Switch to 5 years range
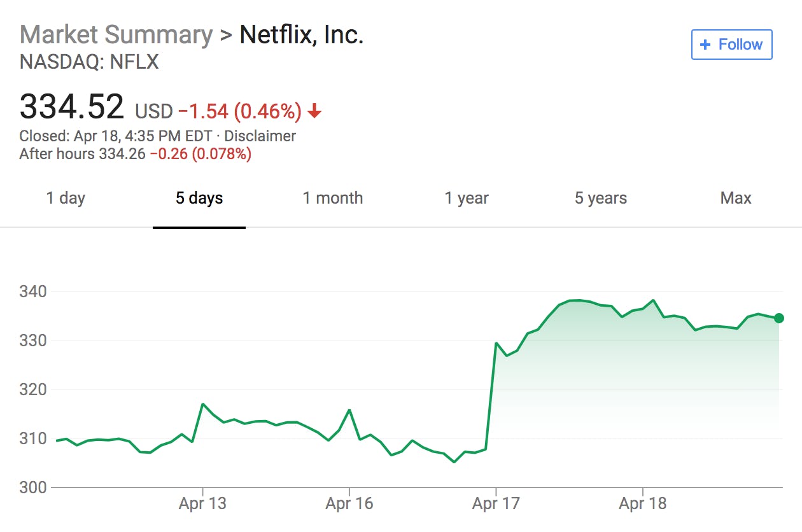The width and height of the screenshot is (802, 532). (600, 198)
